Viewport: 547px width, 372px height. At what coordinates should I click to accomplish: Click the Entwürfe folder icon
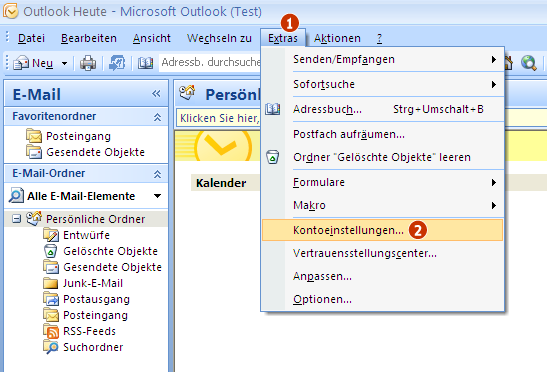pos(51,235)
